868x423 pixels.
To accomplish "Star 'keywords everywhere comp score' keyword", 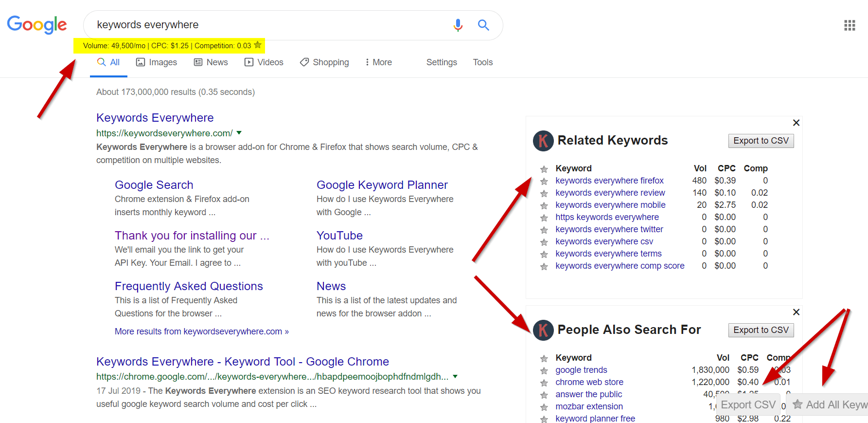I will tap(544, 266).
